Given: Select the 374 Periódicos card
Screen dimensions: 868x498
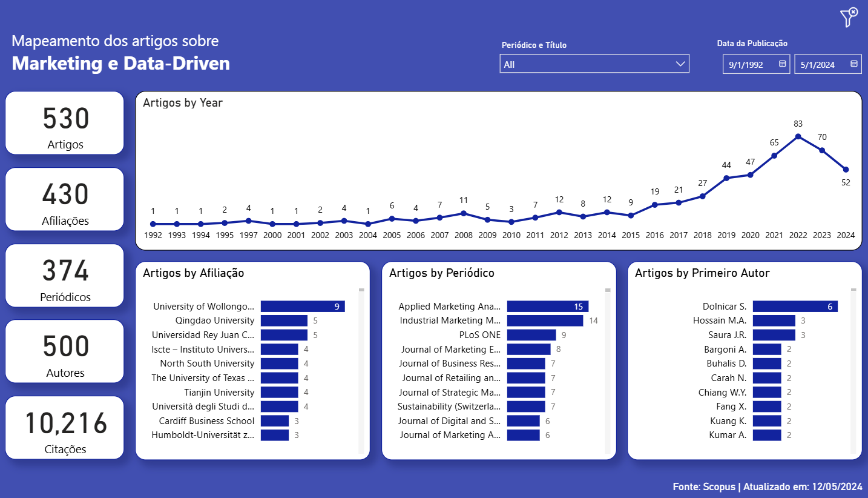Looking at the screenshot, I should [x=64, y=276].
